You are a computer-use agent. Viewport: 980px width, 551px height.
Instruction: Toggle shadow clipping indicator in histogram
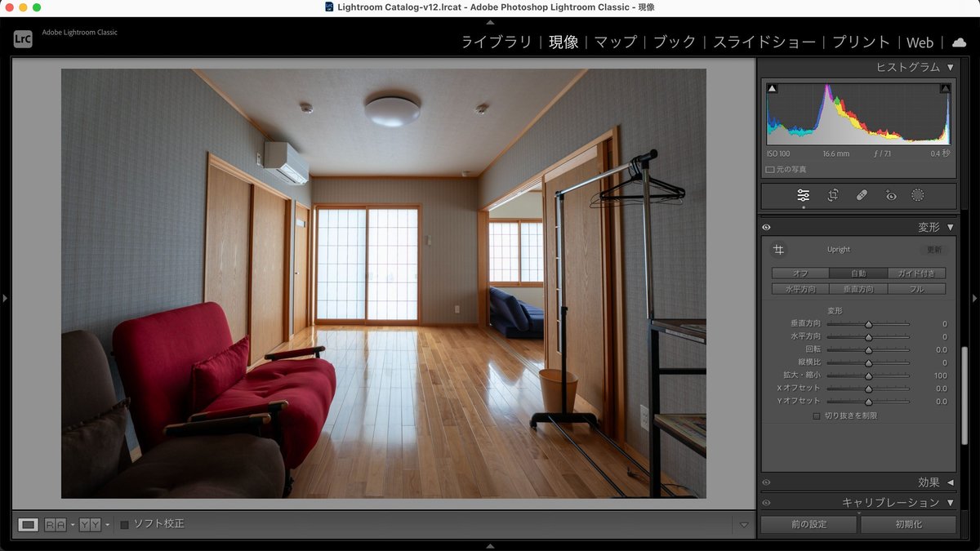click(773, 88)
